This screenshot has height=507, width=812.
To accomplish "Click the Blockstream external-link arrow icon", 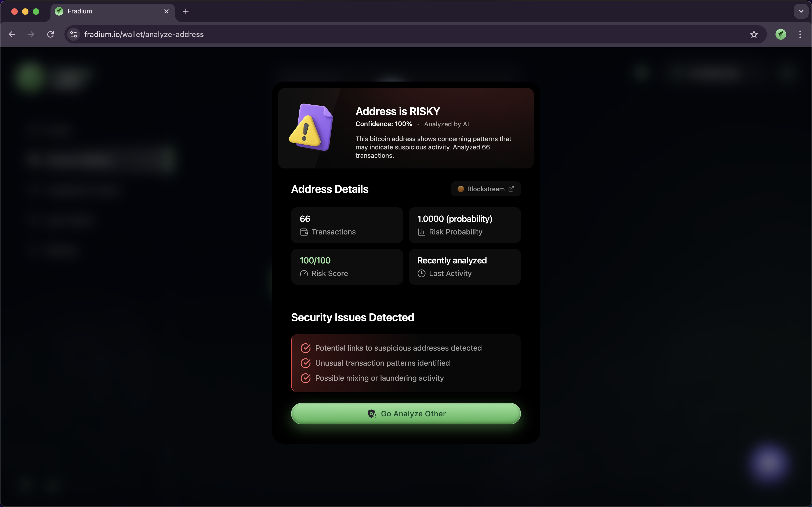I will (x=511, y=189).
